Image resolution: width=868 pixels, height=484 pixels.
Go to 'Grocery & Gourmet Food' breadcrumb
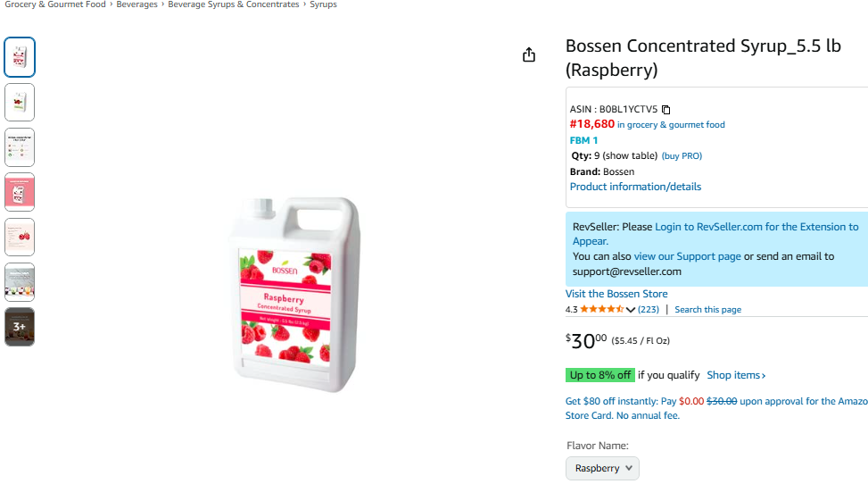click(55, 4)
